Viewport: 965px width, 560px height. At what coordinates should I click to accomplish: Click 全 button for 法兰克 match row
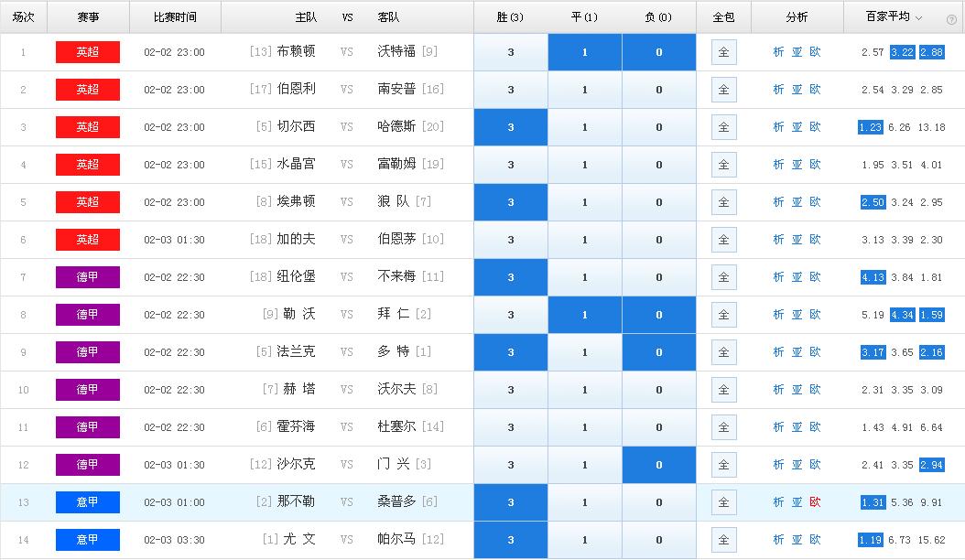(723, 352)
